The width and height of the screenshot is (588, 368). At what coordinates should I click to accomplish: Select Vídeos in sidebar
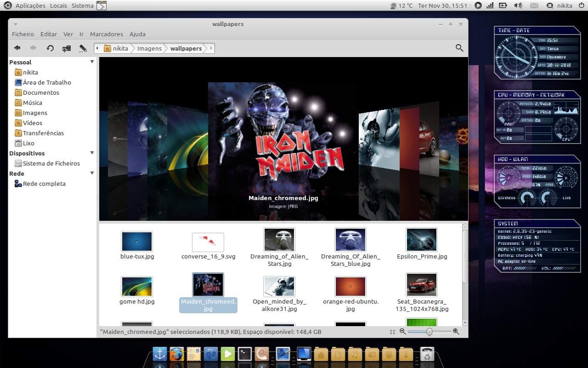click(x=28, y=123)
